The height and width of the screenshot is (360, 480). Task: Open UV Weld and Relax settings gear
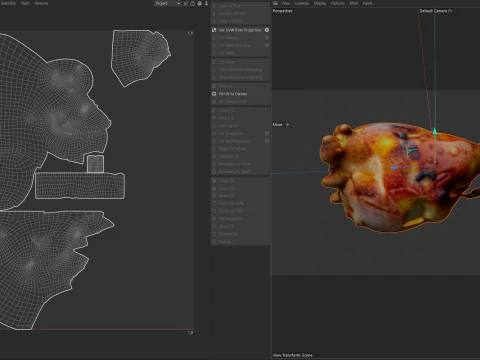pos(267,45)
